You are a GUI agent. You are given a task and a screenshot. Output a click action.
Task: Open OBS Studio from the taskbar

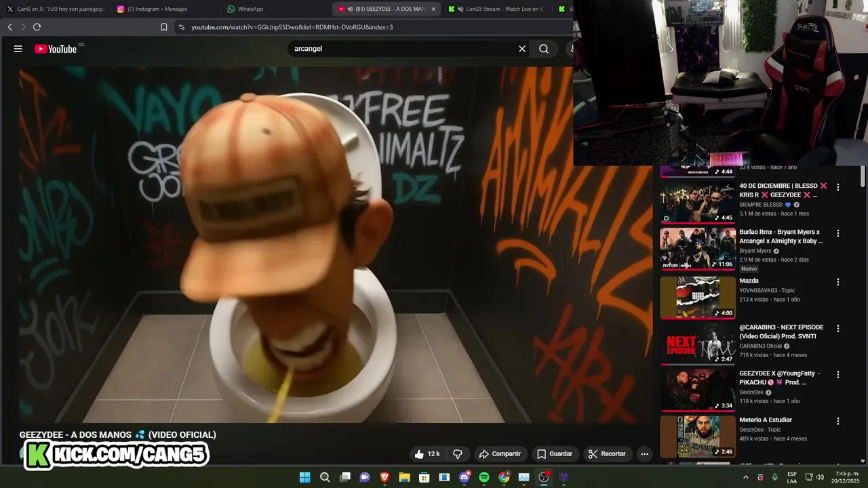[x=544, y=477]
